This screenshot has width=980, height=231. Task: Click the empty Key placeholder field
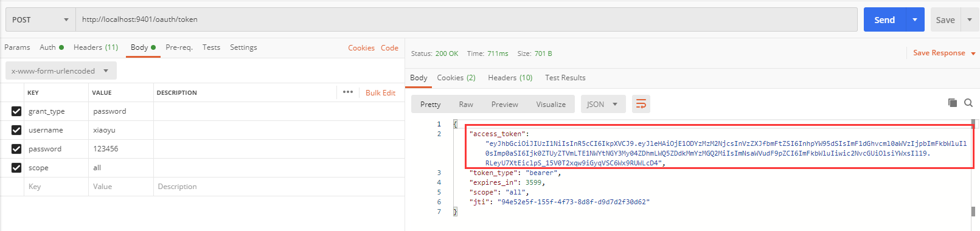tap(56, 187)
